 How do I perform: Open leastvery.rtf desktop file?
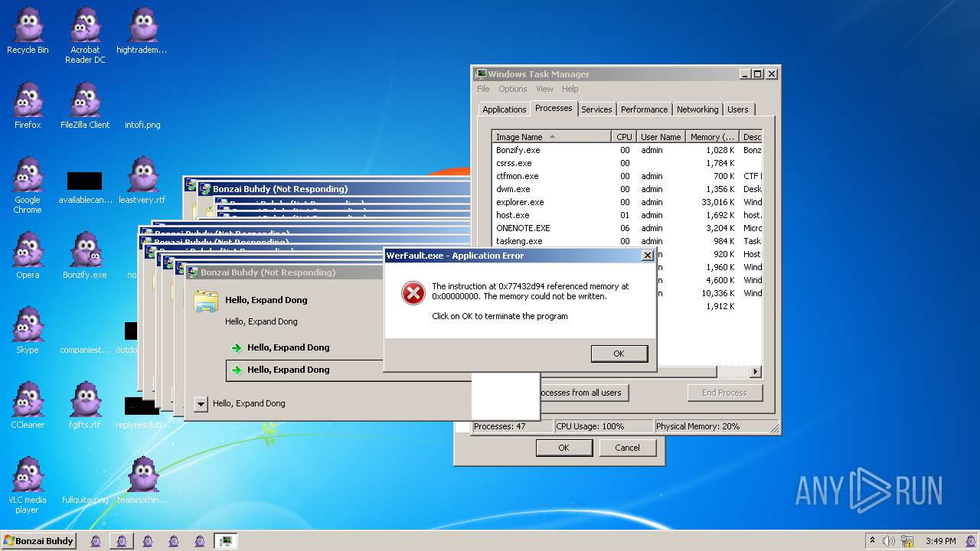[142, 181]
